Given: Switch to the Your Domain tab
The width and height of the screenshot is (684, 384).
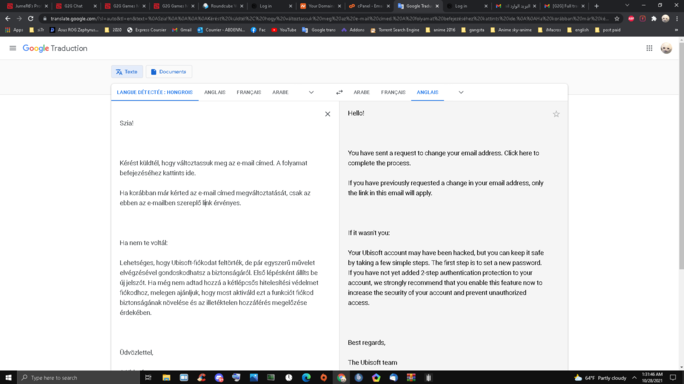Looking at the screenshot, I should [x=321, y=6].
